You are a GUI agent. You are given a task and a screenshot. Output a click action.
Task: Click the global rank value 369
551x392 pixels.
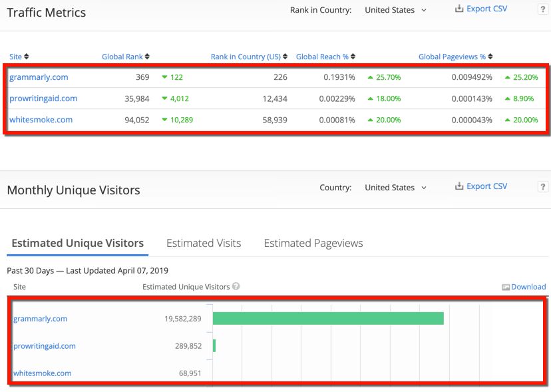coord(142,77)
